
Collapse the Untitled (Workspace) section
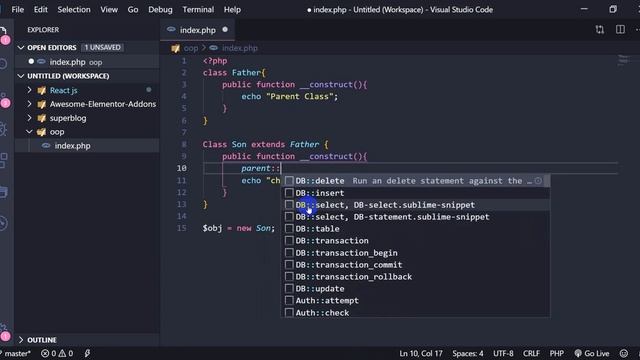21,76
